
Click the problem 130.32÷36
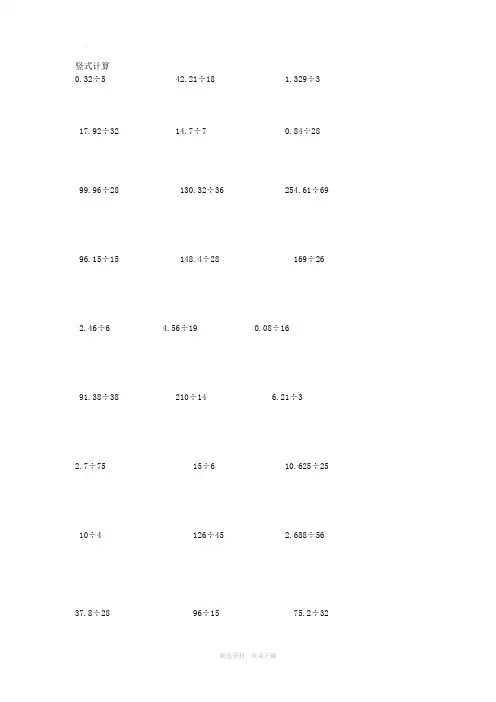click(x=201, y=190)
